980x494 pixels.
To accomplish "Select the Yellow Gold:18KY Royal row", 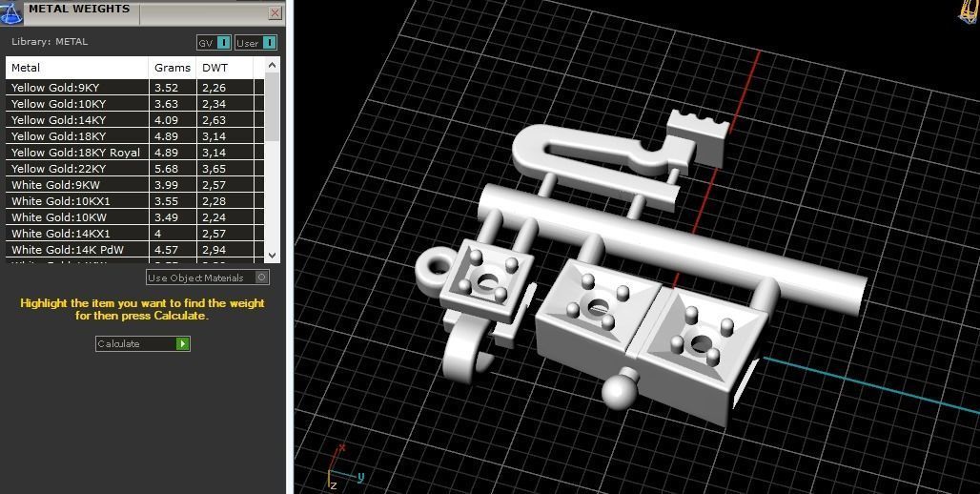I will 135,153.
